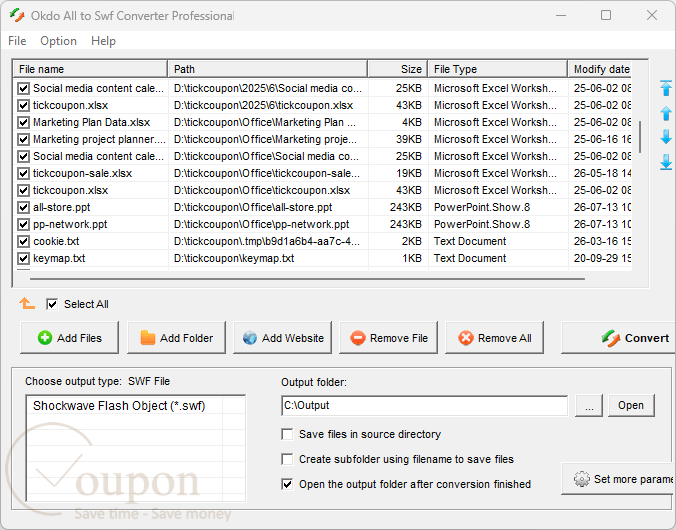
Task: Sort list by File Type column header
Action: pyautogui.click(x=498, y=69)
